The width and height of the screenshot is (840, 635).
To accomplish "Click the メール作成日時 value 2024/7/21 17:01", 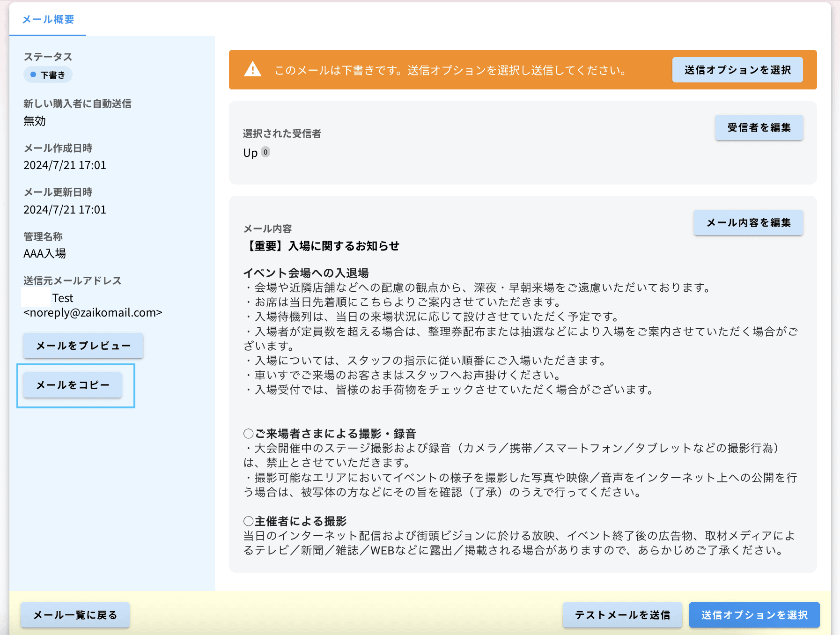I will [x=65, y=165].
